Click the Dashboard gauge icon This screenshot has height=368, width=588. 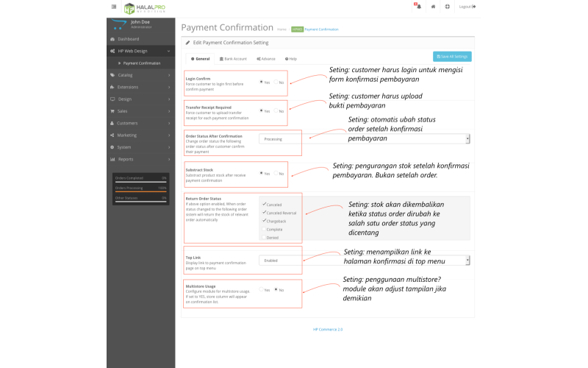coord(112,39)
